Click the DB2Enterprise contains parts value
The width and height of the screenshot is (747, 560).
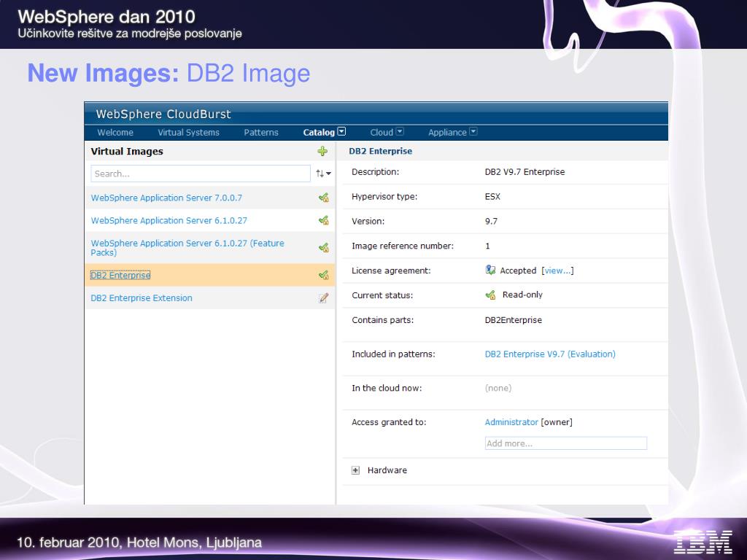[513, 320]
